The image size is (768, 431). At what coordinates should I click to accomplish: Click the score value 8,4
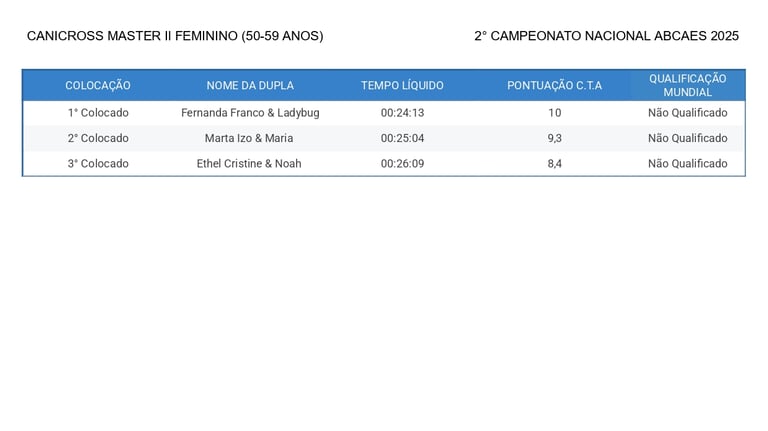554,164
